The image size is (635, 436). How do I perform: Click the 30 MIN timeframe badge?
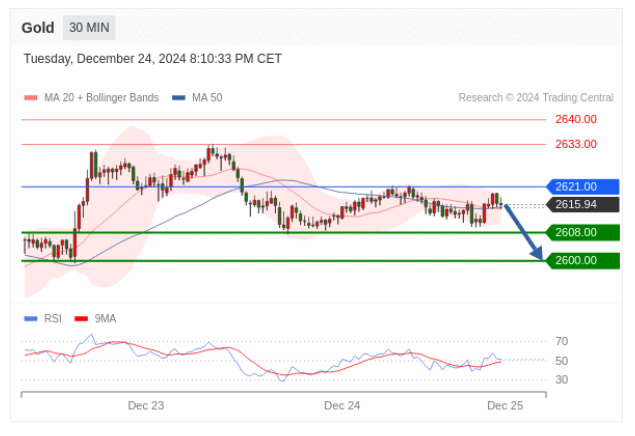(x=89, y=28)
